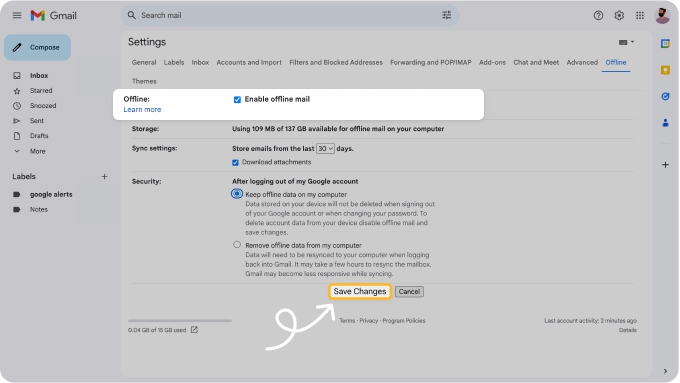Switch to Chat and Meet tab
The width and height of the screenshot is (680, 383).
coord(536,62)
